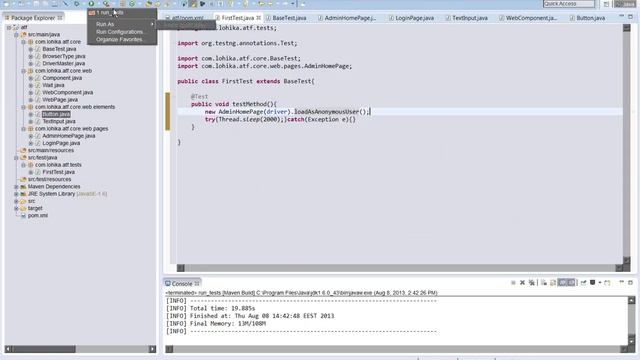Choose 1 run_tests from the run menu
Viewport: 640px width, 360px height.
122,13
